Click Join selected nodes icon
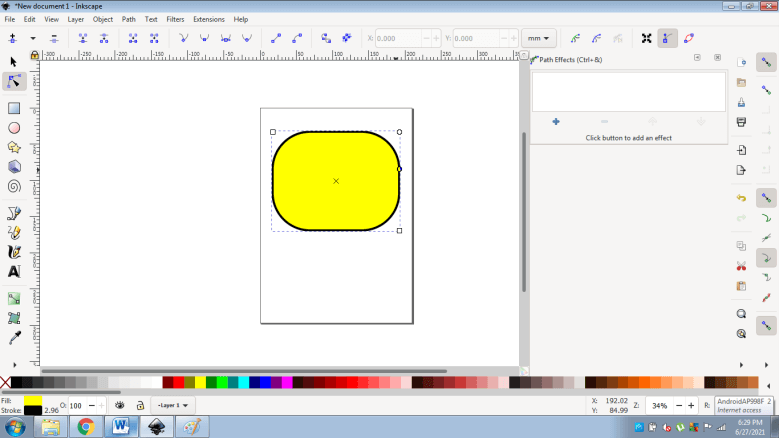The image size is (779, 438). (x=83, y=38)
